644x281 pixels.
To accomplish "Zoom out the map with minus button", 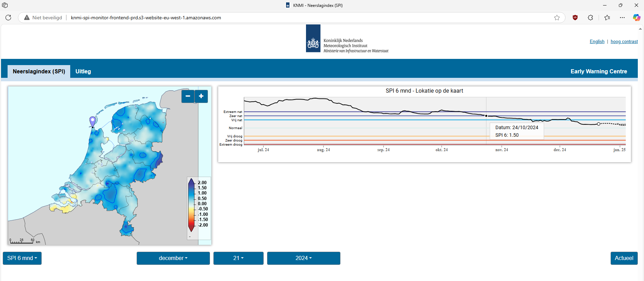I will pos(188,96).
